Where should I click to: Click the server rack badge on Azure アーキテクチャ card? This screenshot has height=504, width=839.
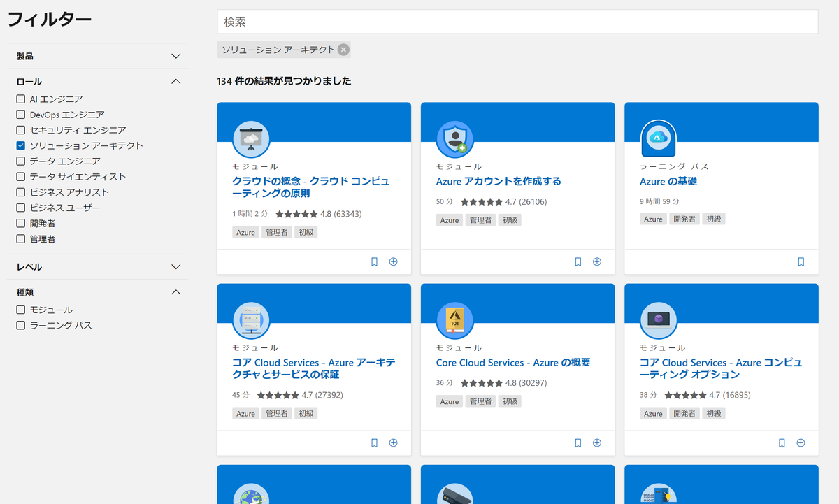pyautogui.click(x=251, y=320)
